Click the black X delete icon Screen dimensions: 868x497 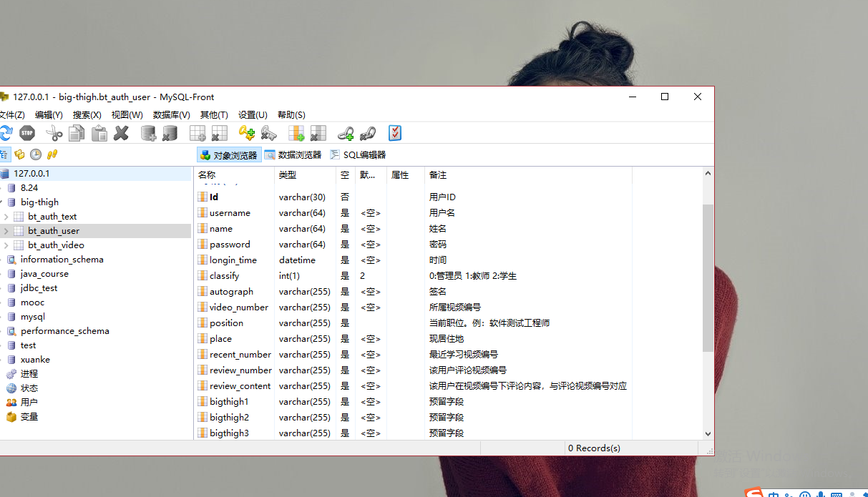tap(122, 133)
